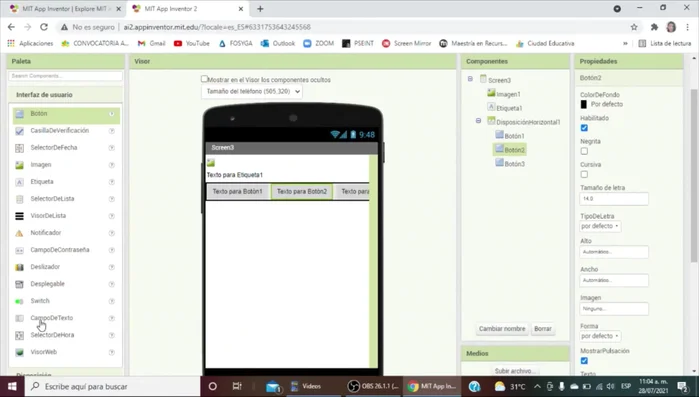The height and width of the screenshot is (397, 699).
Task: Click the Imagen property field
Action: [614, 309]
